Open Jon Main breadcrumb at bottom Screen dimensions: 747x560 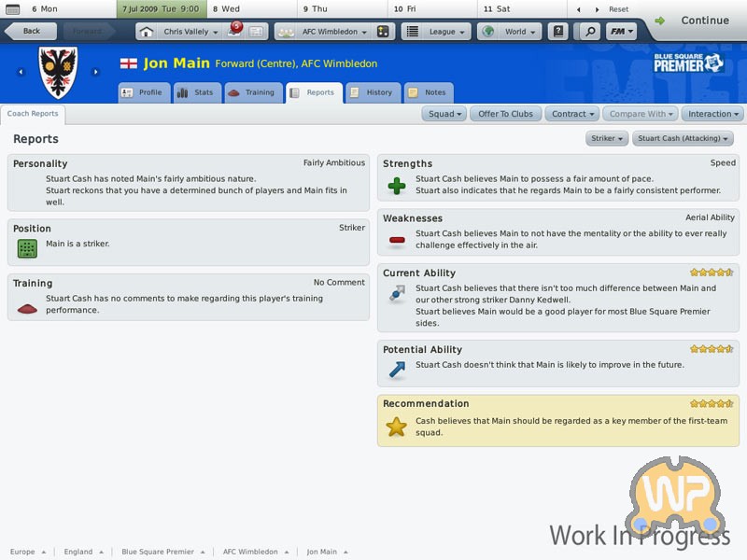pyautogui.click(x=328, y=552)
